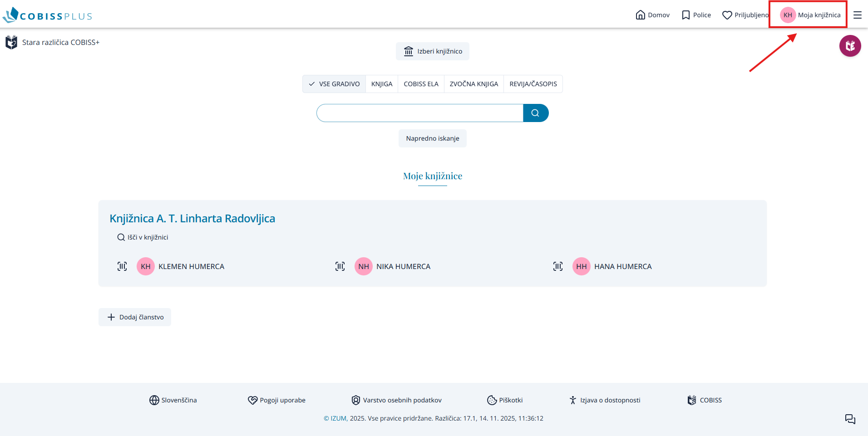Click Dodaj članstvo button

click(x=135, y=317)
